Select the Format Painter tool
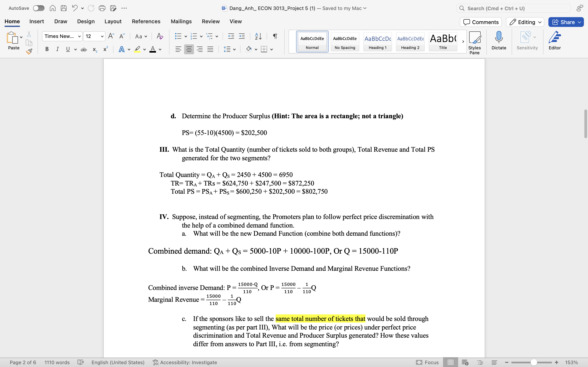Image resolution: width=588 pixels, height=367 pixels. 29,51
